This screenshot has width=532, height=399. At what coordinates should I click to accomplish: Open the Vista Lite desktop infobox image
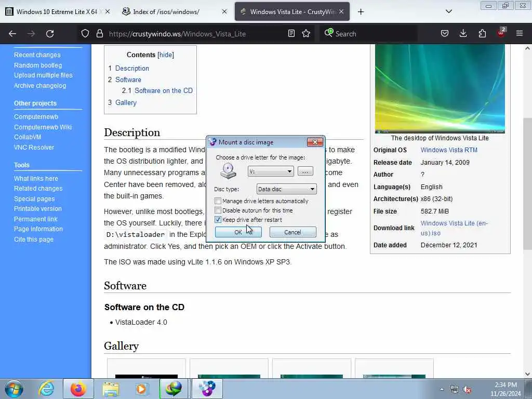[x=440, y=89]
